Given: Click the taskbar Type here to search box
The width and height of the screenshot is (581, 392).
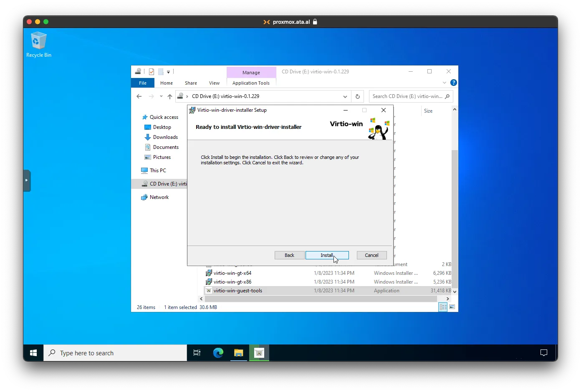Looking at the screenshot, I should (x=115, y=353).
